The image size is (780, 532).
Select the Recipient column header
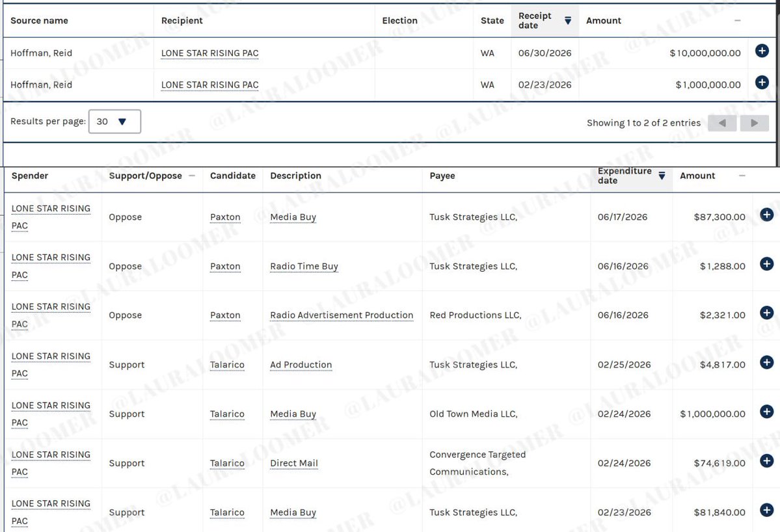point(182,20)
